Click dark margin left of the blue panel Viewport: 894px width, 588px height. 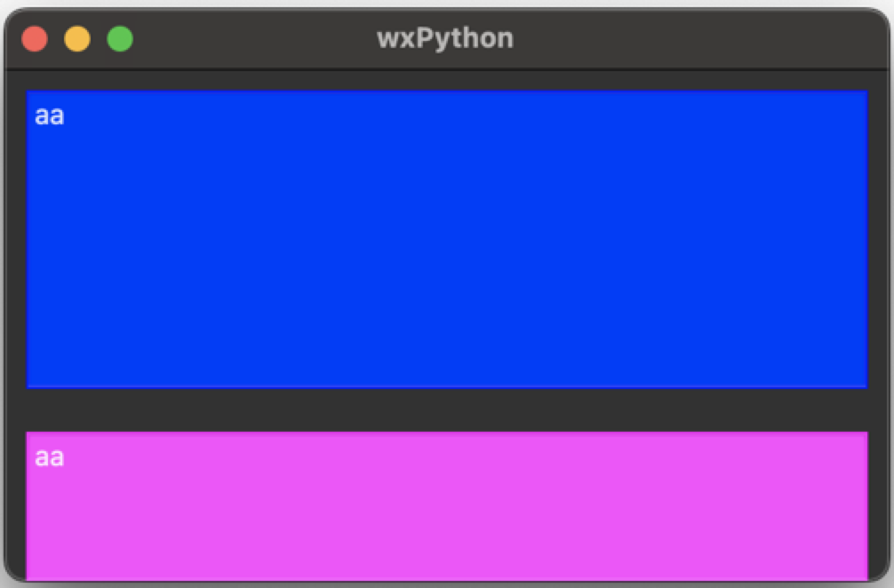15,239
